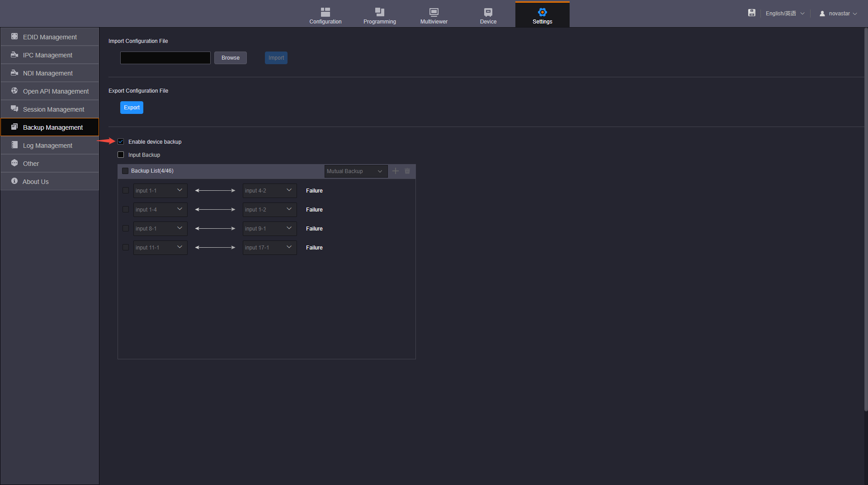Click the Browse button

(230, 58)
